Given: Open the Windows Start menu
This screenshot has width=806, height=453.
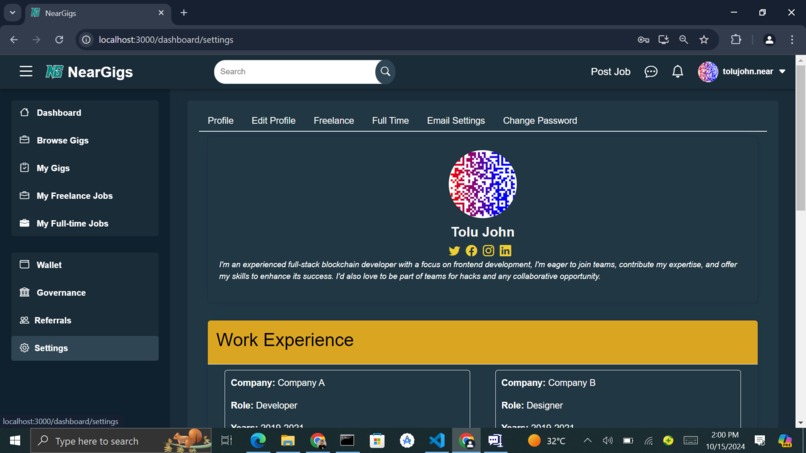Looking at the screenshot, I should tap(15, 441).
